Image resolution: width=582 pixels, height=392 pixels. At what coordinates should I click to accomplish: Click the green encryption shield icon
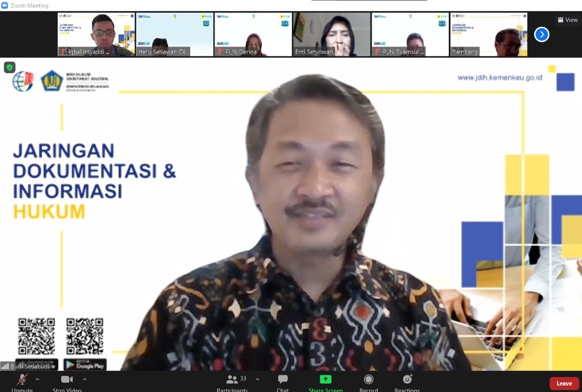tap(10, 67)
